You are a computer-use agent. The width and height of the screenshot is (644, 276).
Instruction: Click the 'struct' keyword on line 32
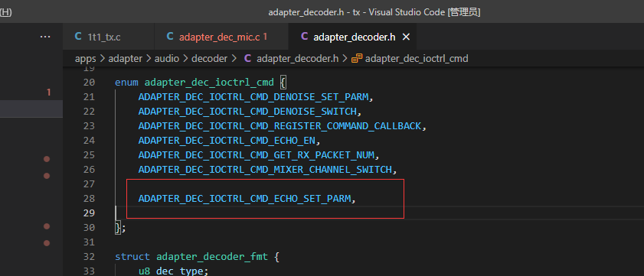pos(132,257)
